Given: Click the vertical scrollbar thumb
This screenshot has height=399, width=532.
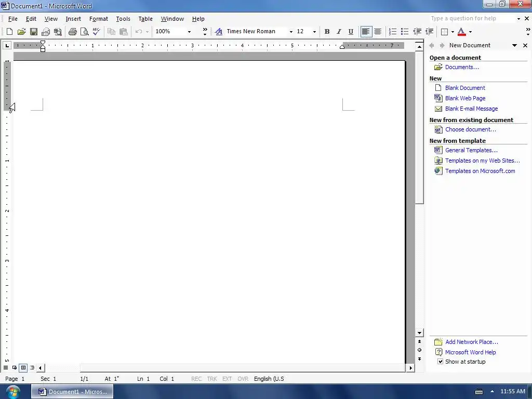Looking at the screenshot, I should pyautogui.click(x=419, y=127).
